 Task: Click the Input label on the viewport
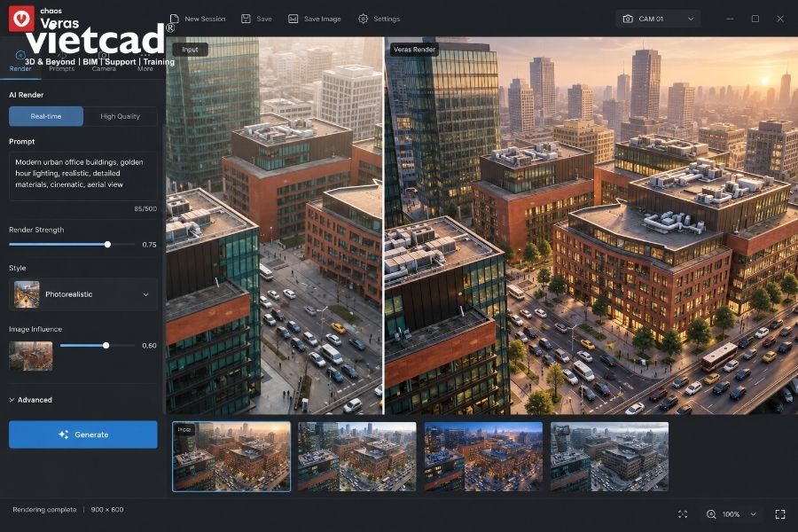pos(190,50)
